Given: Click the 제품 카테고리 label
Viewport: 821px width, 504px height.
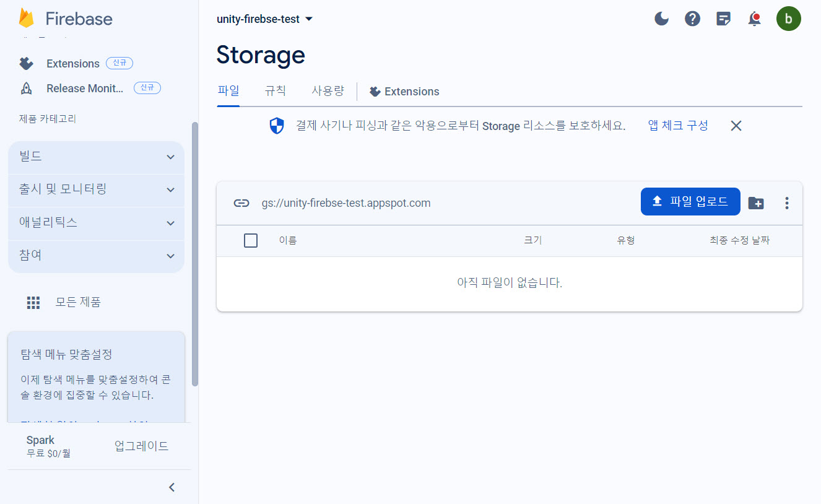Looking at the screenshot, I should click(48, 119).
